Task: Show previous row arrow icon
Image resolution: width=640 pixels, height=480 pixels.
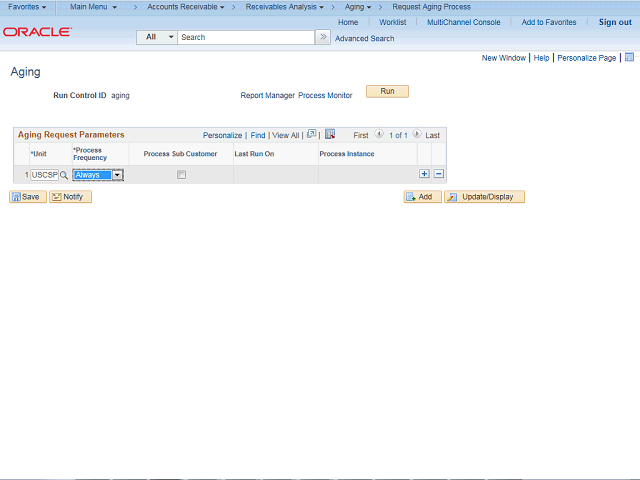Action: 379,134
